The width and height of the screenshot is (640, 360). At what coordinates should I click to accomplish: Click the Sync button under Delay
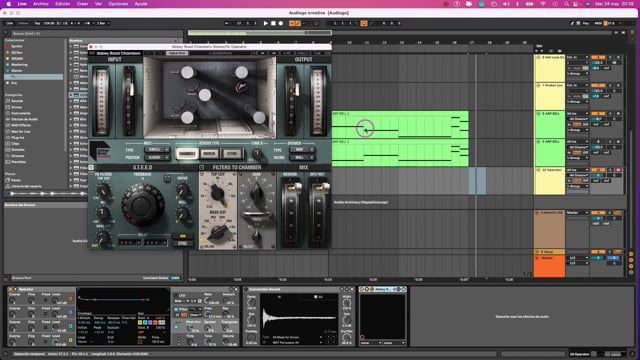(182, 243)
